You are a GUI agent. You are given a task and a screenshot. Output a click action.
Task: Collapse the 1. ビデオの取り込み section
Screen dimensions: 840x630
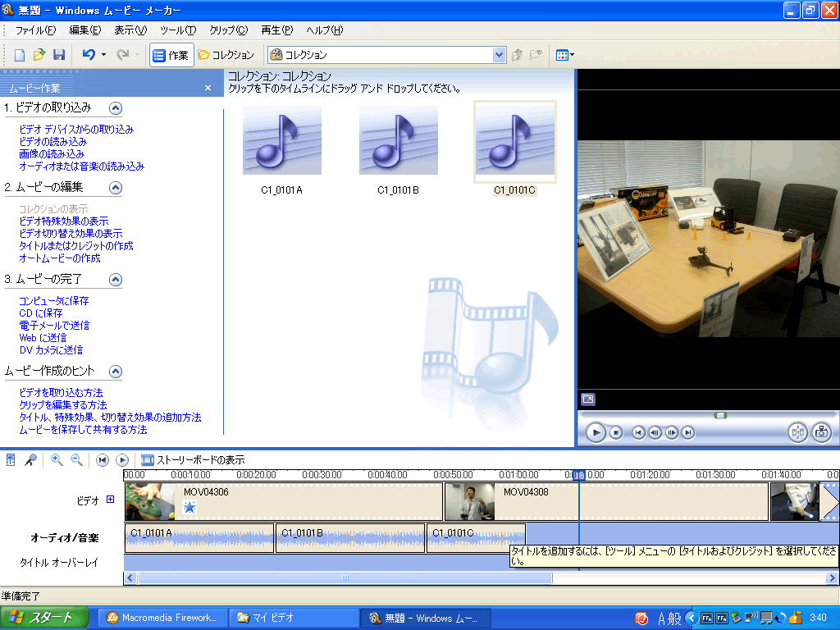tap(116, 107)
